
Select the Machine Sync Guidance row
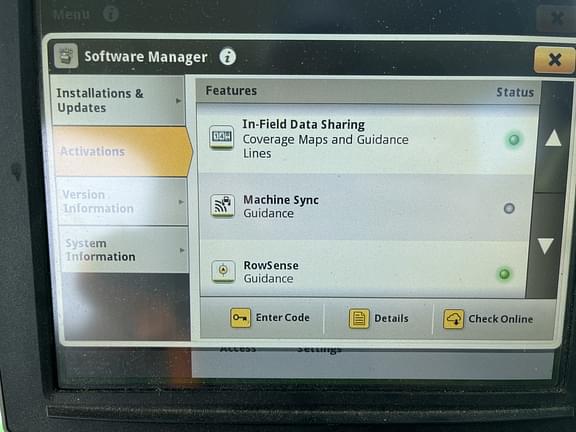pos(366,206)
